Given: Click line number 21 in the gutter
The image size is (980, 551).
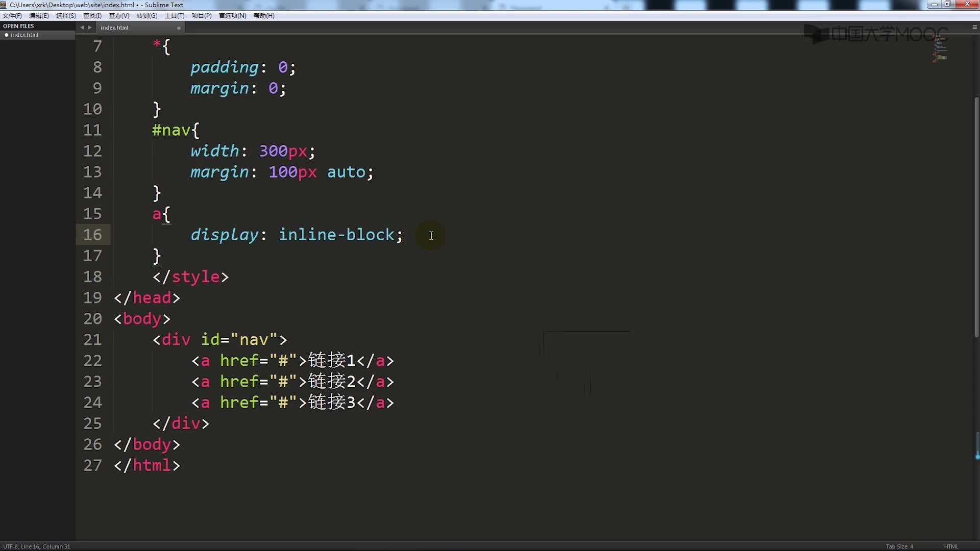Looking at the screenshot, I should [92, 340].
